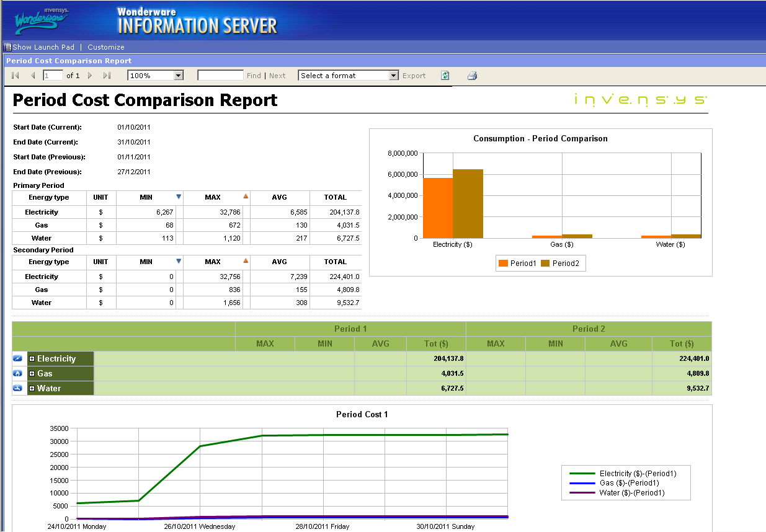Click the Find button
Image resolution: width=766 pixels, height=532 pixels.
tap(254, 75)
